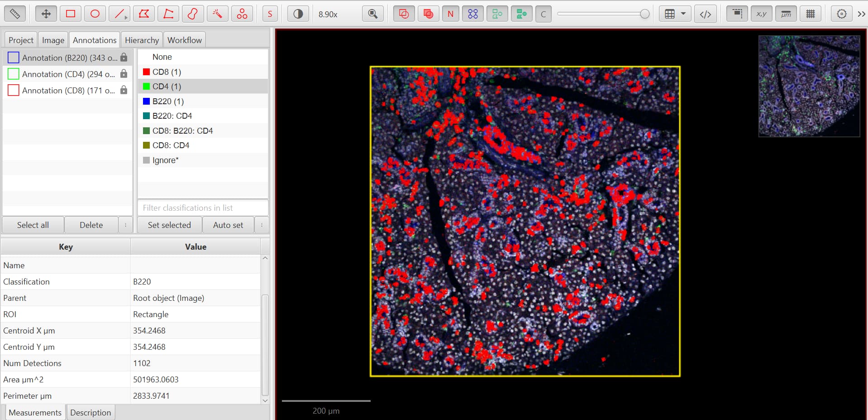This screenshot has width=868, height=420.
Task: Switch to the Hierarchy tab
Action: tap(141, 40)
